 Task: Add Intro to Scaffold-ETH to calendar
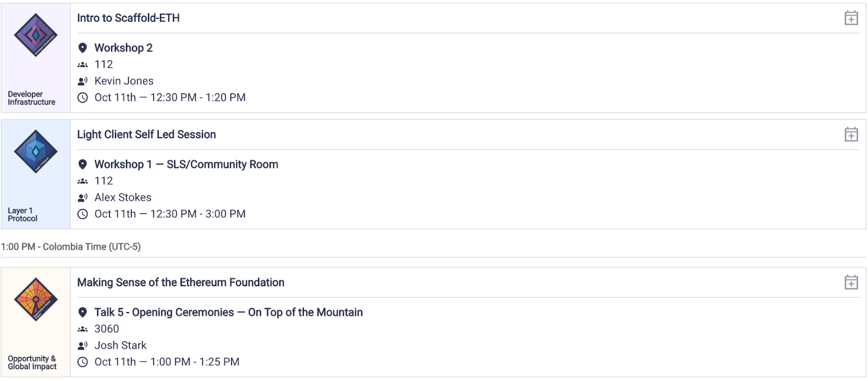pyautogui.click(x=851, y=18)
